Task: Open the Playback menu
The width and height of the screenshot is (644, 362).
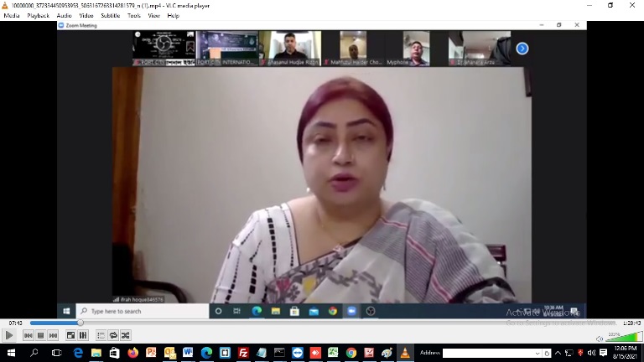Action: pyautogui.click(x=39, y=16)
